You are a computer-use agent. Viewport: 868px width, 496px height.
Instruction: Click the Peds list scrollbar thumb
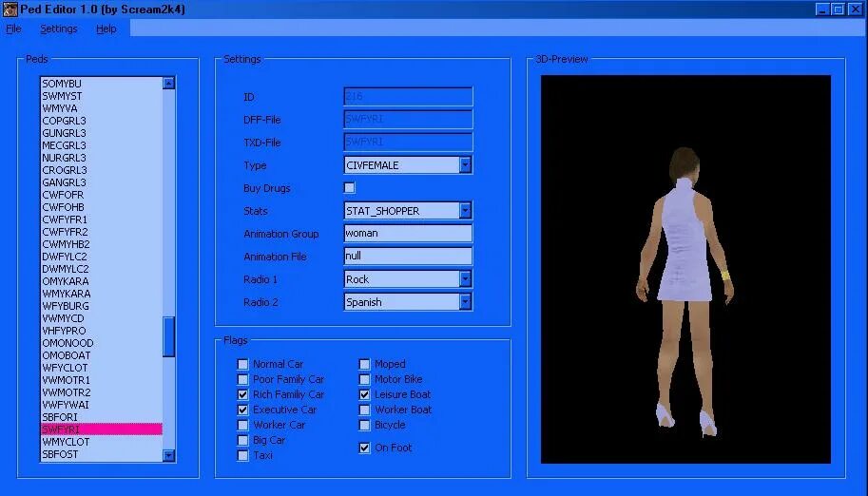point(169,336)
